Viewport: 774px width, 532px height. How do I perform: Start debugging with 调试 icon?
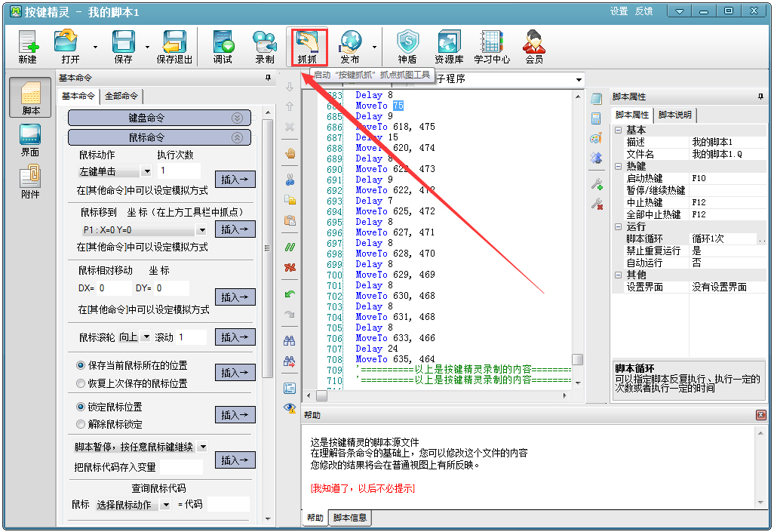[x=223, y=47]
